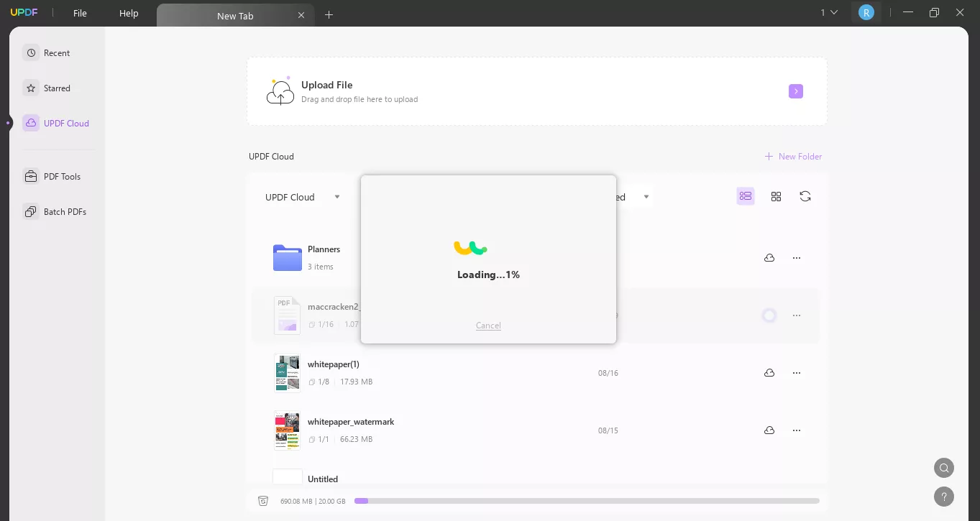Viewport: 980px width, 521px height.
Task: Click the Upload File heading
Action: tap(326, 85)
